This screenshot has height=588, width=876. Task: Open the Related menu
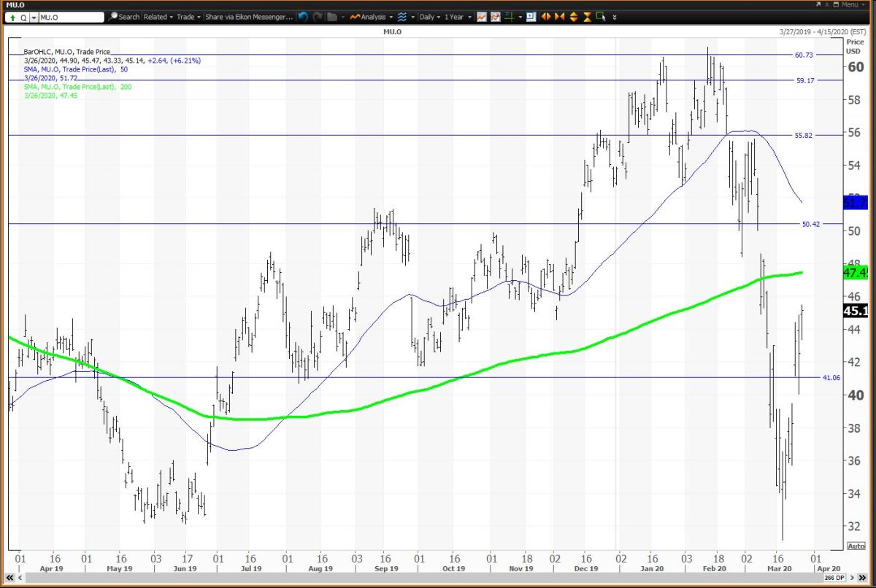pyautogui.click(x=157, y=17)
